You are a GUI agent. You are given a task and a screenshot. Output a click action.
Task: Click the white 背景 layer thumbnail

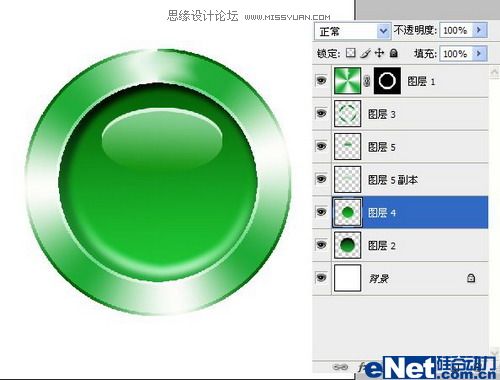(x=347, y=278)
